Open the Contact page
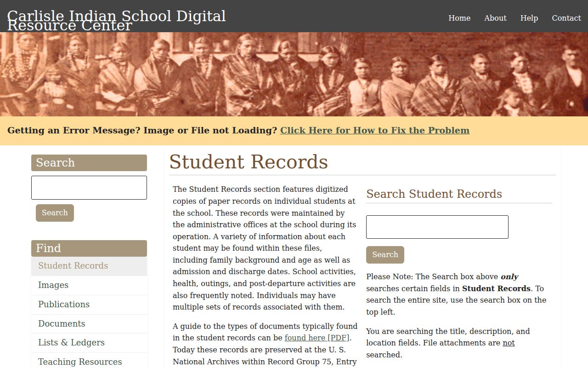 [x=566, y=18]
